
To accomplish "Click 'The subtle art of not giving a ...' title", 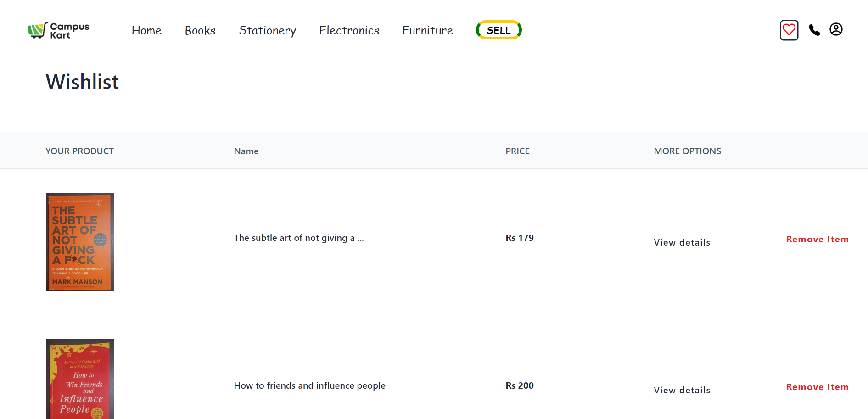I will 298,238.
